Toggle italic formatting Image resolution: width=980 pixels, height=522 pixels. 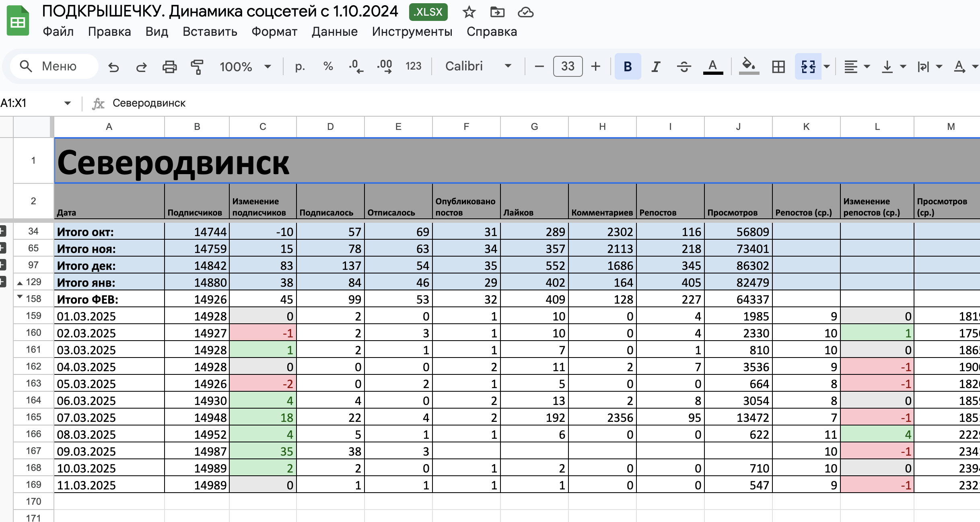[656, 66]
